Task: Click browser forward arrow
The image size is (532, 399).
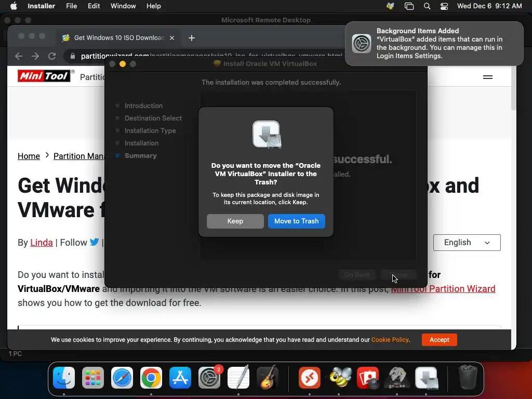Action: click(x=35, y=56)
